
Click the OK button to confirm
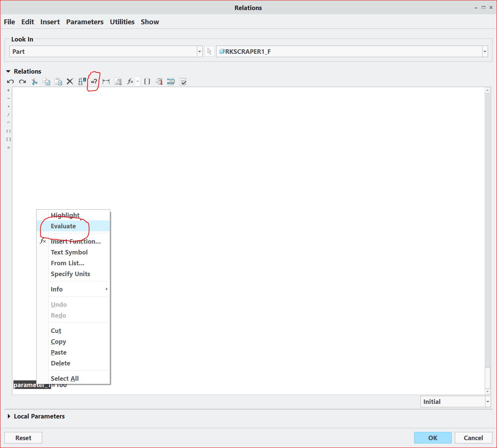click(432, 438)
